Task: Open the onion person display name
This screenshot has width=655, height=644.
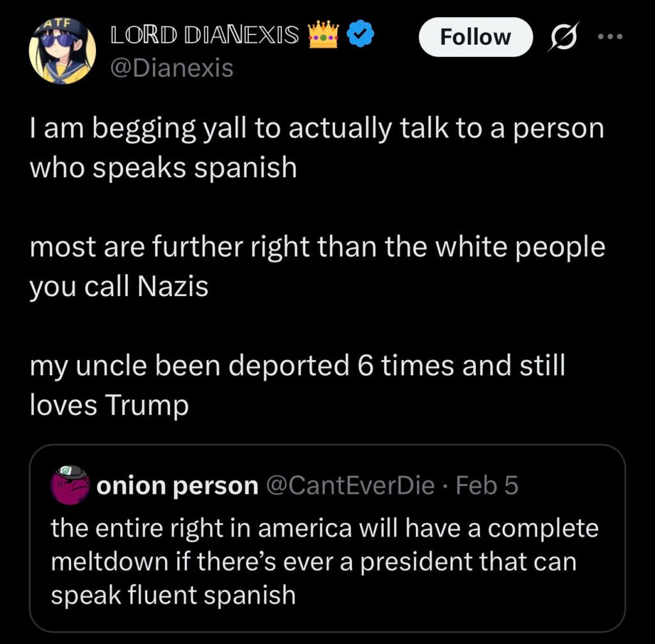Action: pos(177,486)
